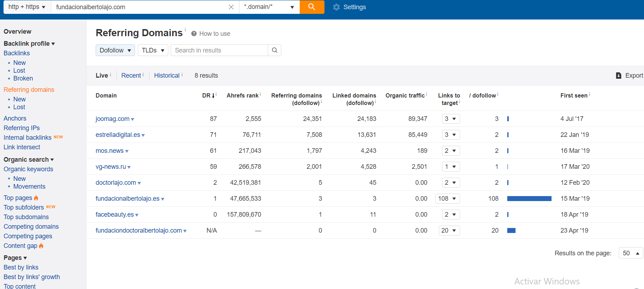Open Top subfolders in the sidebar

[24, 207]
